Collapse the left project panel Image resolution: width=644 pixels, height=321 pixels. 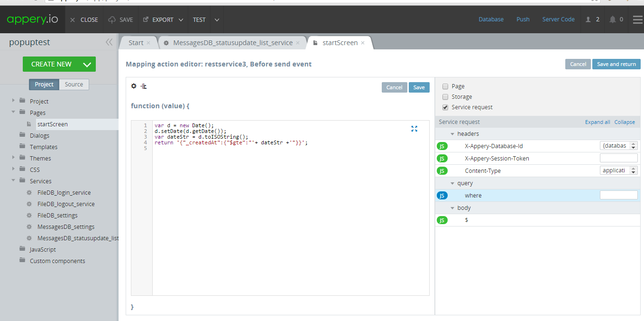[x=109, y=42]
